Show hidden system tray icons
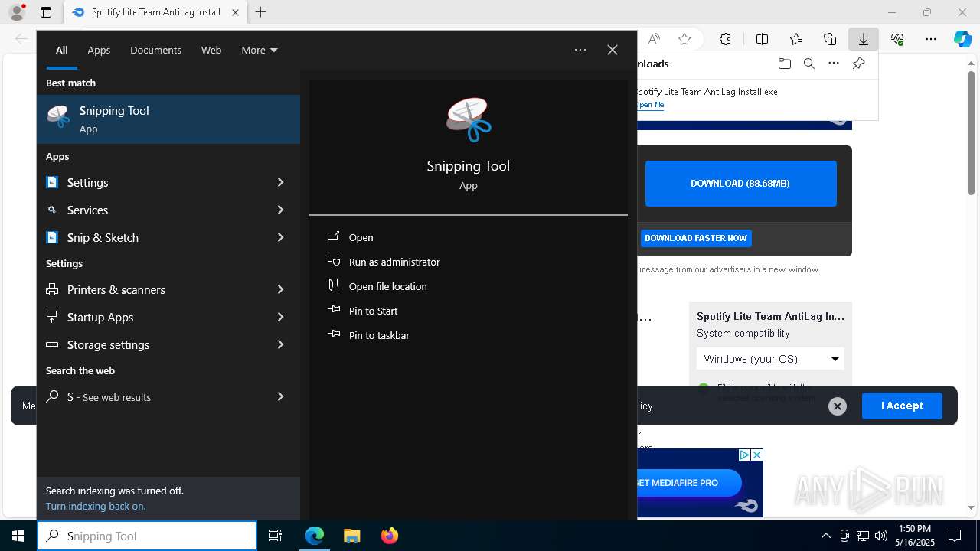Image resolution: width=980 pixels, height=551 pixels. (825, 536)
